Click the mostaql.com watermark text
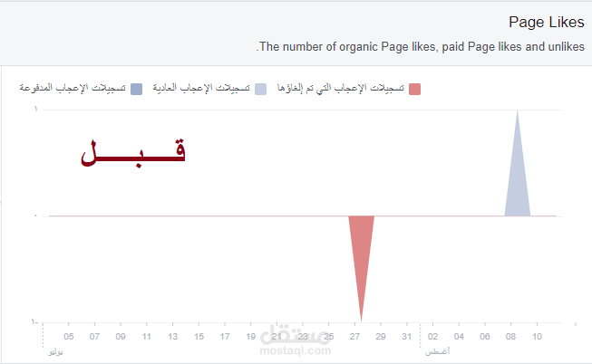 [296, 350]
